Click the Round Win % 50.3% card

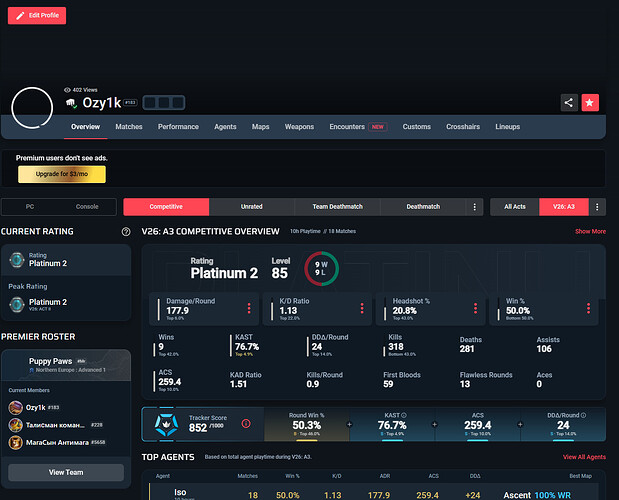pos(306,425)
